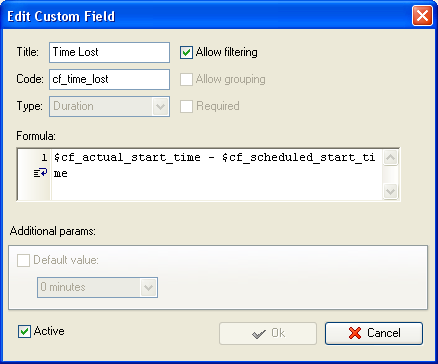Toggle the Active checkbox

tap(24, 331)
